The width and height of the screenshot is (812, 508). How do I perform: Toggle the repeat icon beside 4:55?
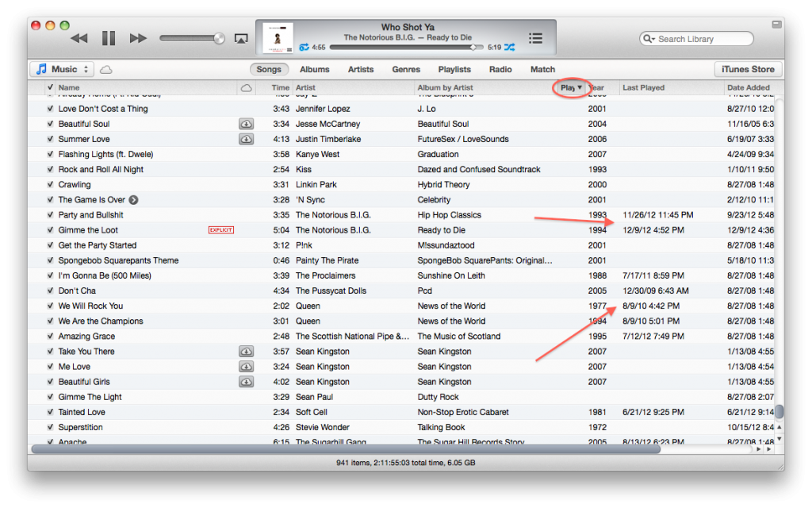tap(304, 47)
